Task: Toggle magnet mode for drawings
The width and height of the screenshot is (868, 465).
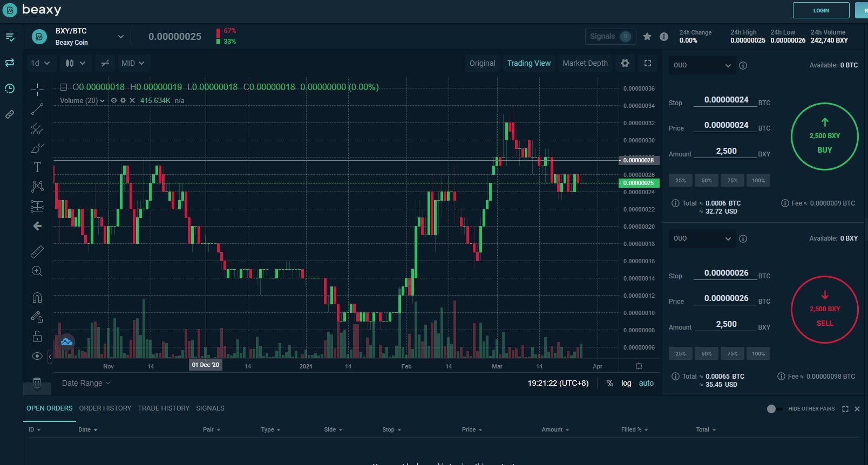Action: coord(37,297)
